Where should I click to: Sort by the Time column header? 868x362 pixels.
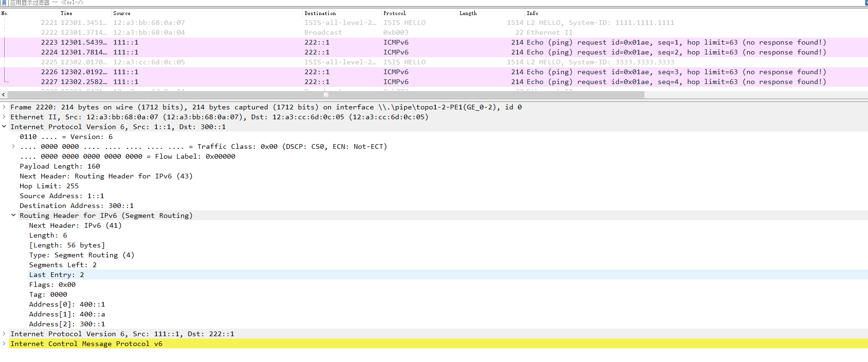point(67,13)
